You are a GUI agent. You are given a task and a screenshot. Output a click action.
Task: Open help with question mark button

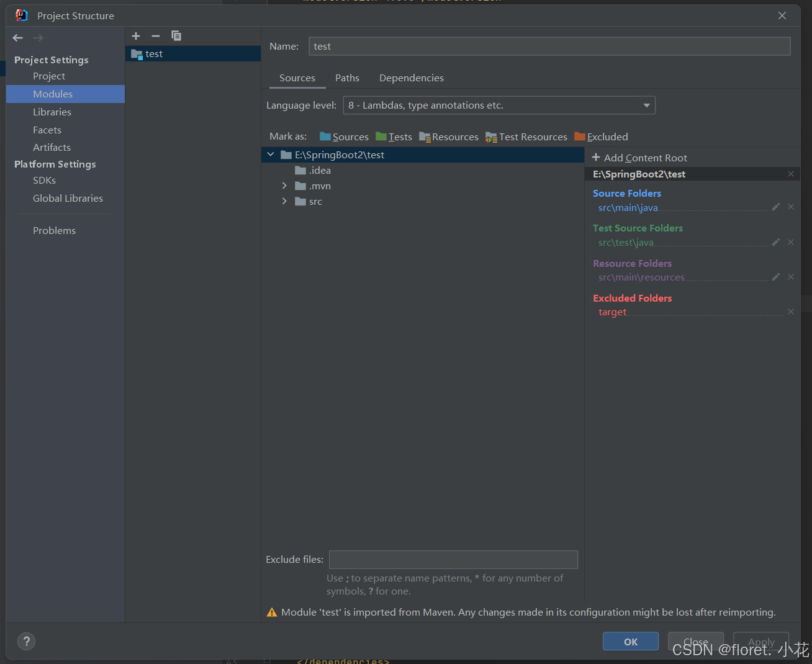point(27,641)
